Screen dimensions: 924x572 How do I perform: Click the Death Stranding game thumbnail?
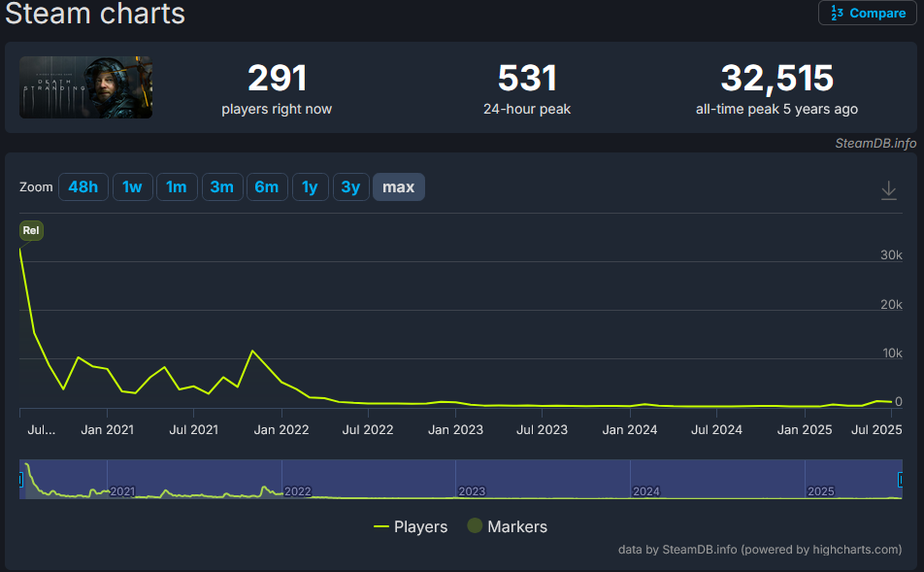pyautogui.click(x=86, y=87)
